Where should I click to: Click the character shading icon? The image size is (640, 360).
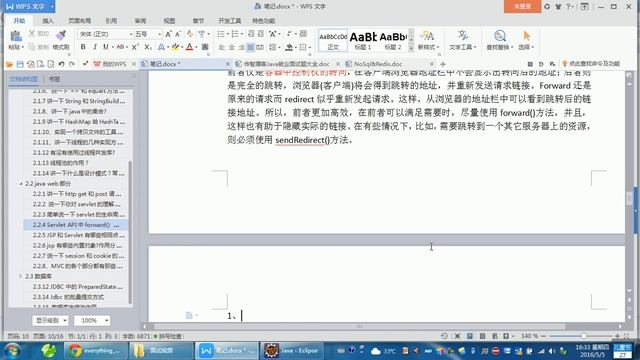[x=205, y=47]
